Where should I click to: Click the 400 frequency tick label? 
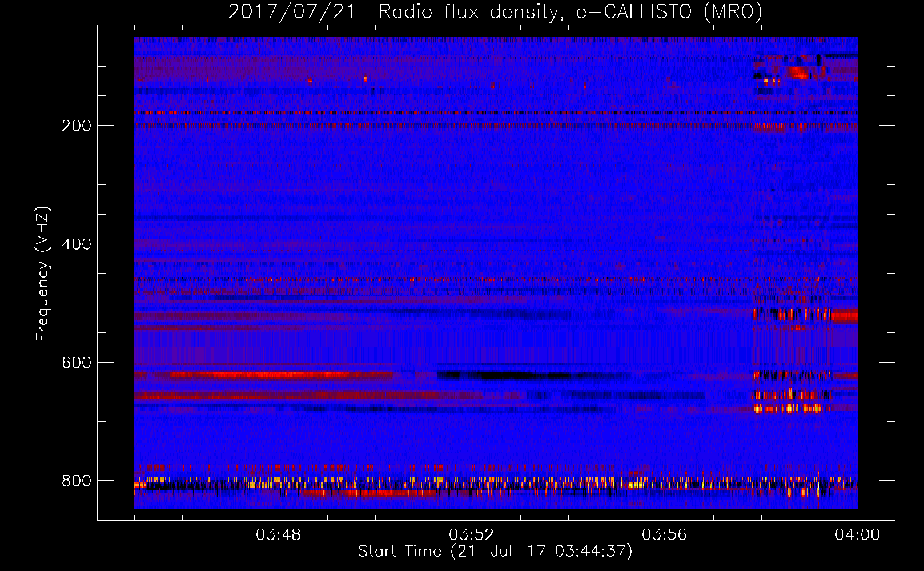tap(77, 244)
